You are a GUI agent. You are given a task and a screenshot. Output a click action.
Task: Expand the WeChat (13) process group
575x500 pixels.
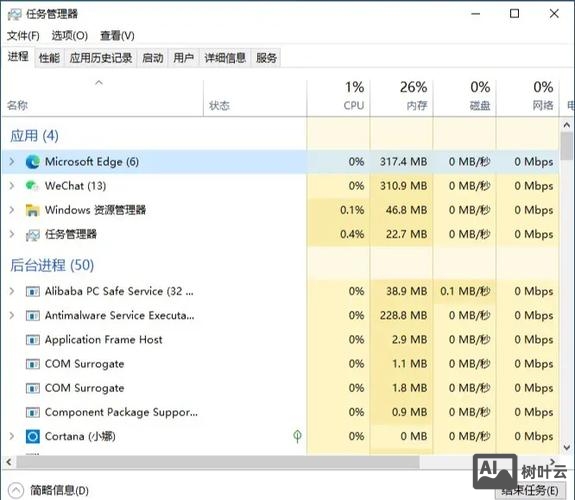pos(12,186)
